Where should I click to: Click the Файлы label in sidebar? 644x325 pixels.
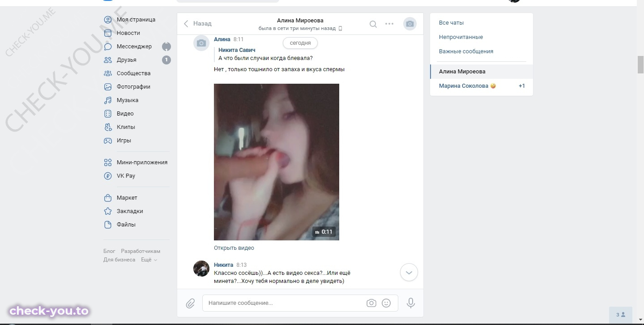point(126,225)
